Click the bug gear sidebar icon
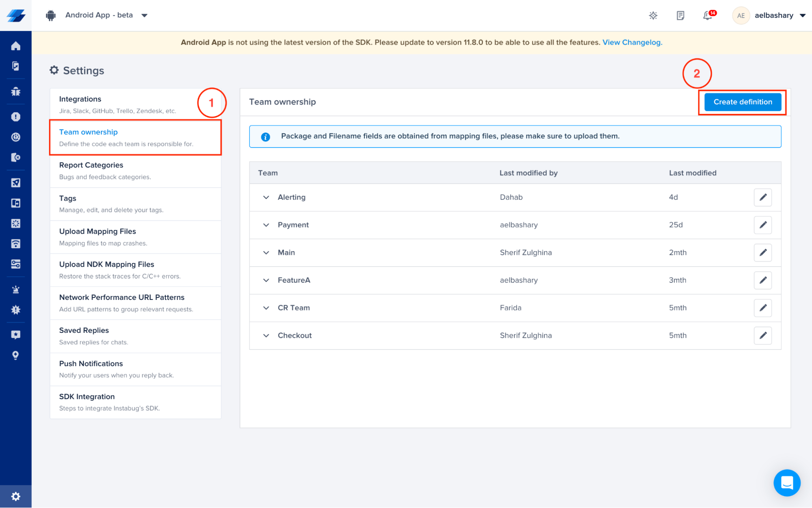812x508 pixels. tap(15, 310)
